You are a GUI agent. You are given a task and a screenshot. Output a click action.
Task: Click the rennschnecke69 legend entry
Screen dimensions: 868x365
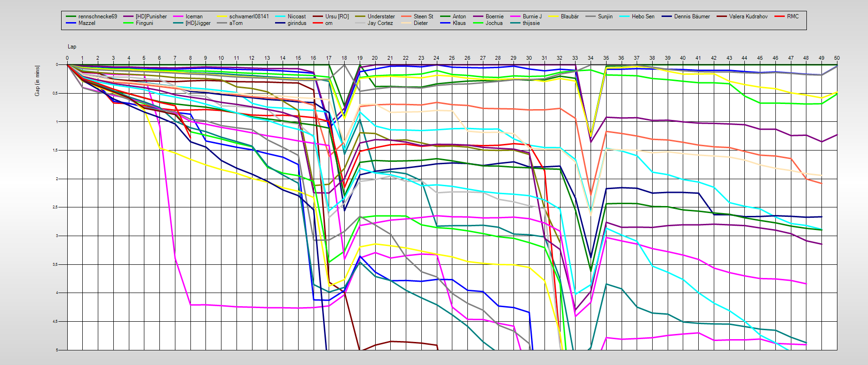pyautogui.click(x=97, y=16)
